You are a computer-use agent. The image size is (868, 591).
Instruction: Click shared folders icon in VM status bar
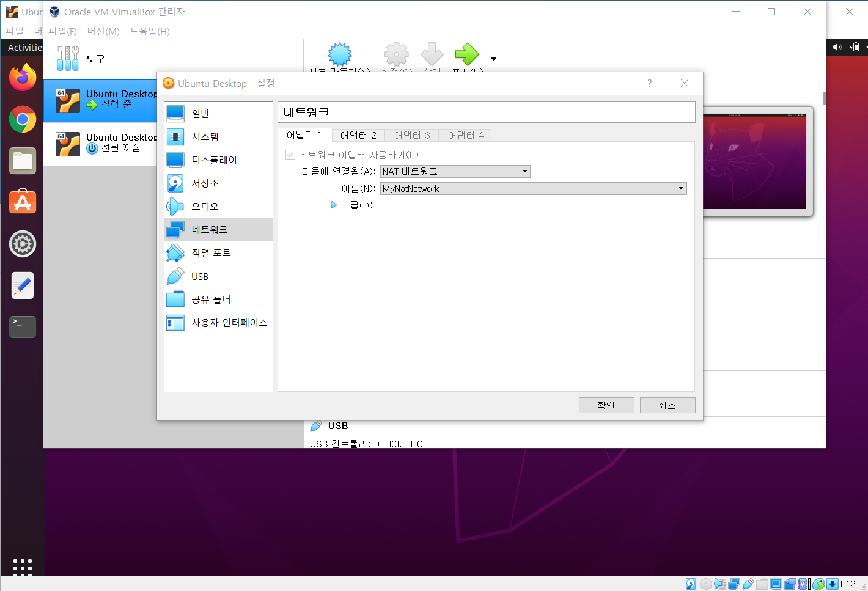click(x=762, y=584)
